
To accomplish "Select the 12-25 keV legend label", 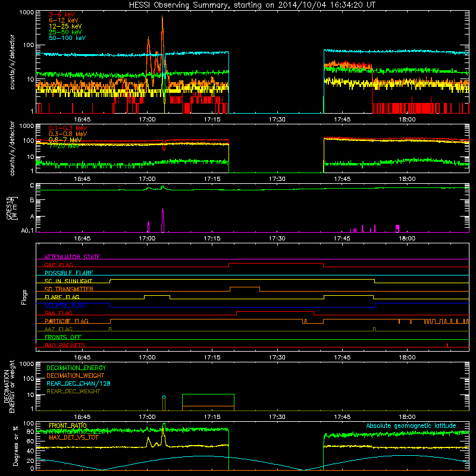I will tap(65, 26).
